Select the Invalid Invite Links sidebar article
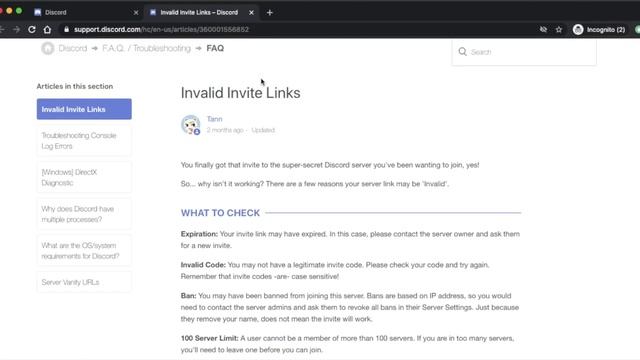 [84, 109]
